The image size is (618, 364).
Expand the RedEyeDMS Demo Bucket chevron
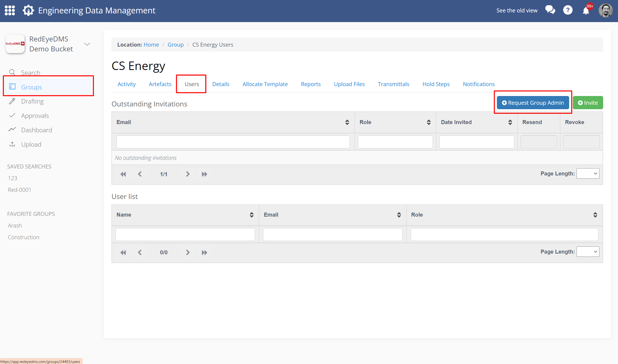pyautogui.click(x=87, y=44)
